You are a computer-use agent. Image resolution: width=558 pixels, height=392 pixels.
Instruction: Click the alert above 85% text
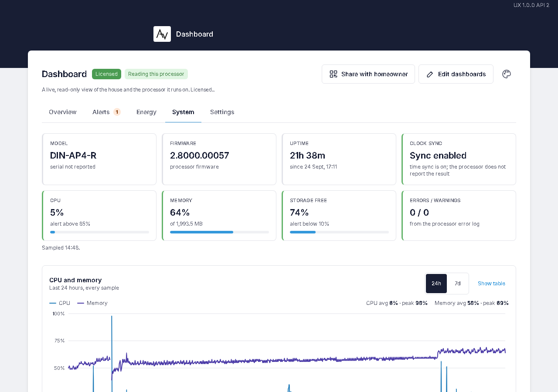click(x=70, y=224)
